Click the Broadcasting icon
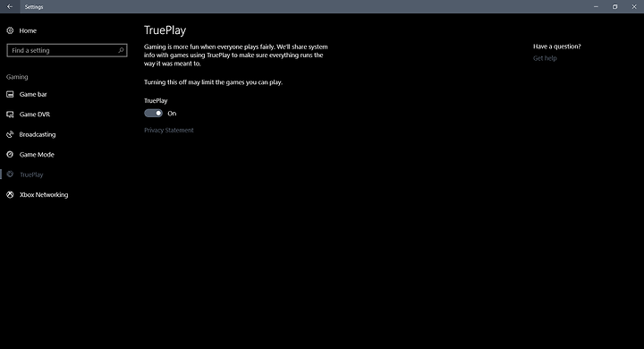 coord(10,134)
